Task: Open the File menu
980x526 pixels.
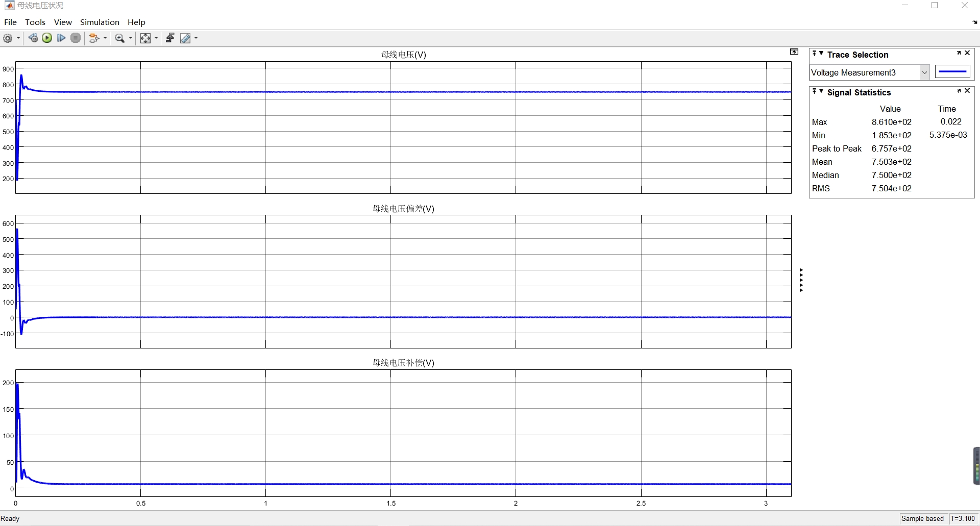Action: (10, 22)
